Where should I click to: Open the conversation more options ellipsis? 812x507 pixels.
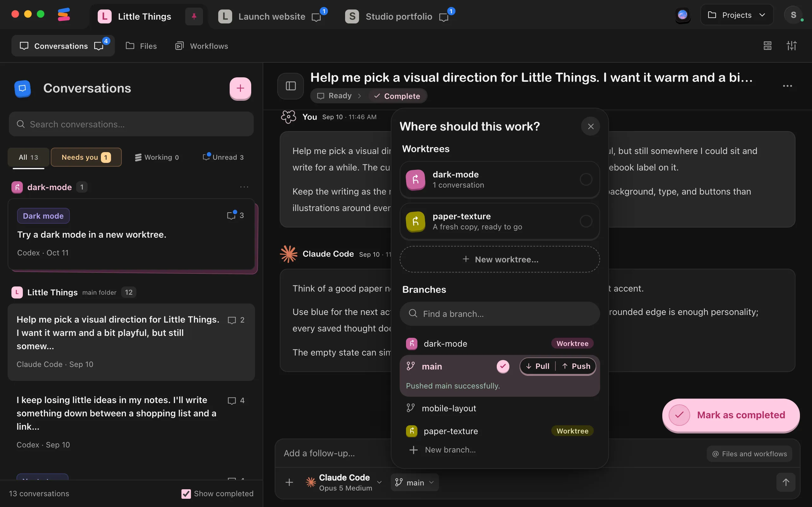click(x=787, y=86)
